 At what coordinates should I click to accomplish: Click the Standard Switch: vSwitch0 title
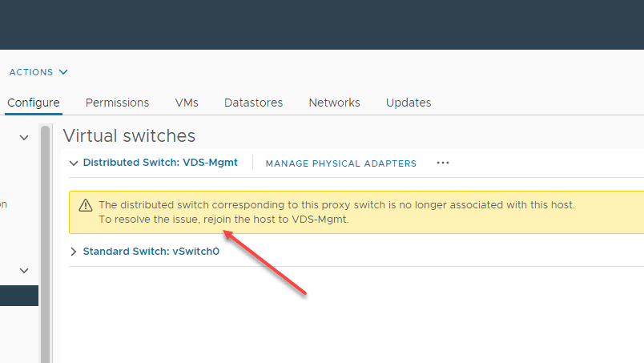151,252
